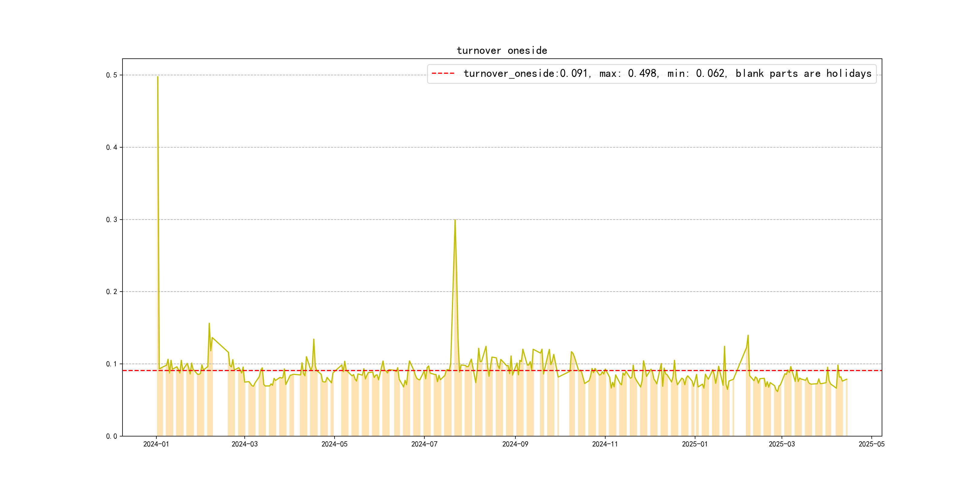Click the red dashed legend line sample
The image size is (980, 490).
click(443, 73)
